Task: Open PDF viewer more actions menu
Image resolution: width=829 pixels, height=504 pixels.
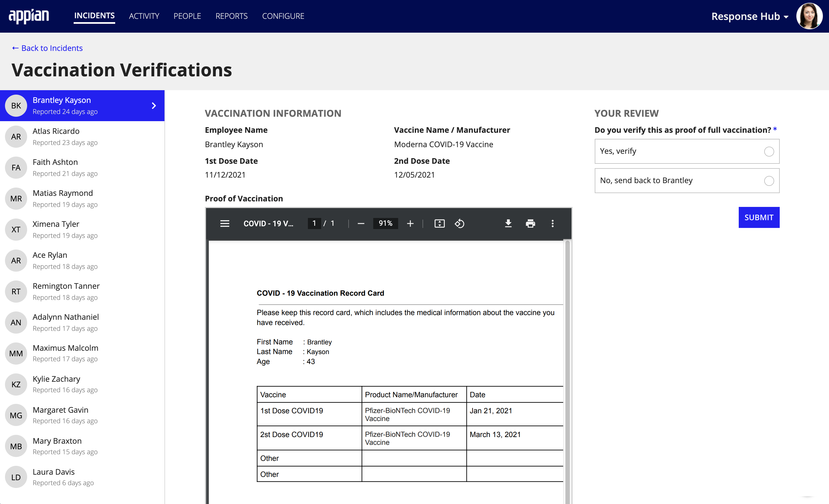Action: coord(552,224)
